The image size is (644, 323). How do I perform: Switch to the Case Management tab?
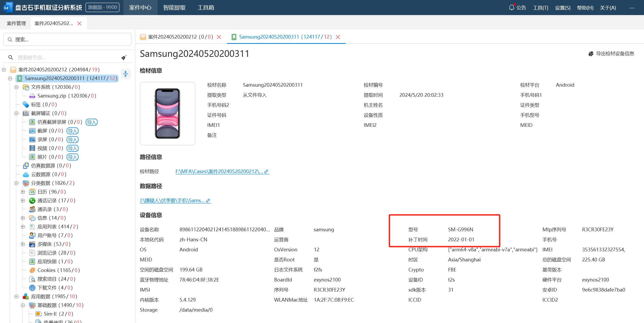[x=16, y=23]
